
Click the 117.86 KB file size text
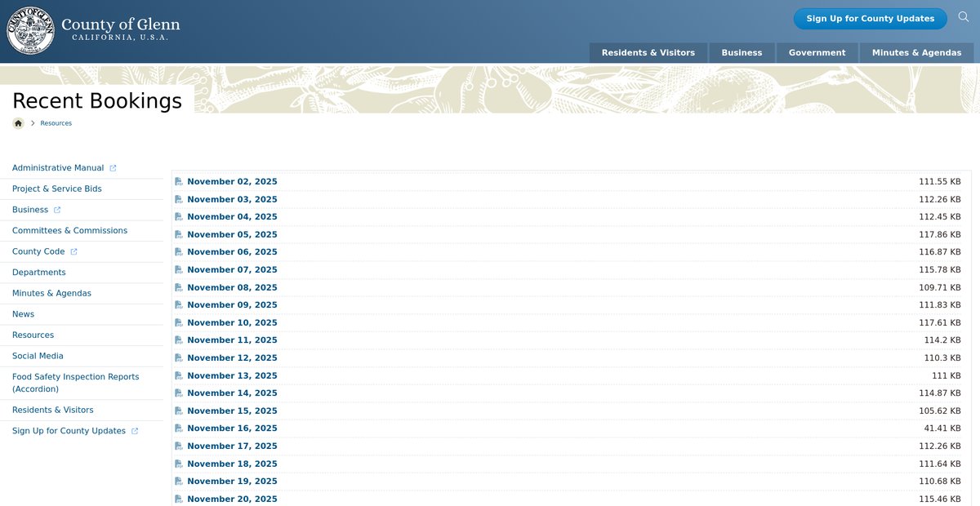940,235
